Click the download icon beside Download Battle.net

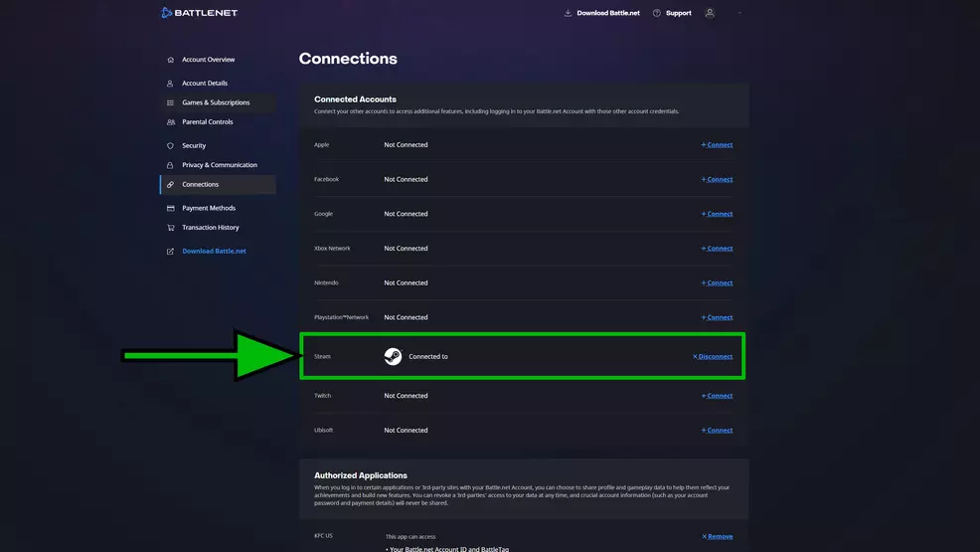click(x=568, y=13)
